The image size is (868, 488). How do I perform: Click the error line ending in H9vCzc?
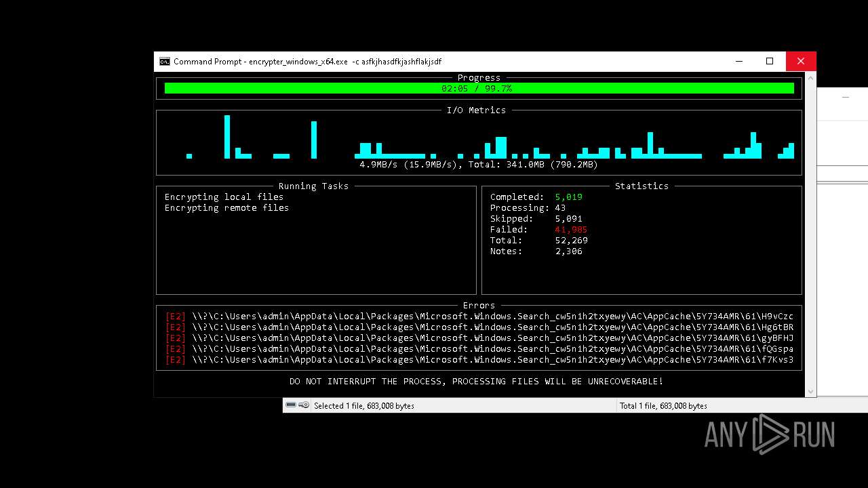(x=479, y=317)
